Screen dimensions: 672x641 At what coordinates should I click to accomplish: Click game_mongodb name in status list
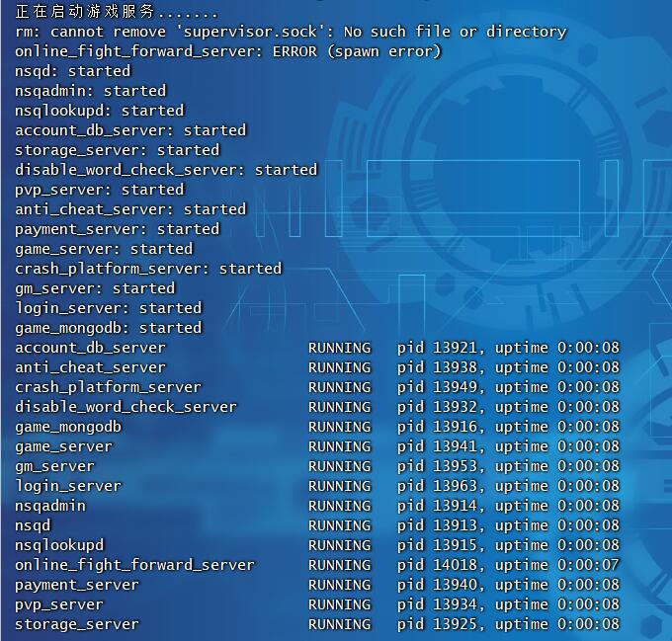(68, 427)
